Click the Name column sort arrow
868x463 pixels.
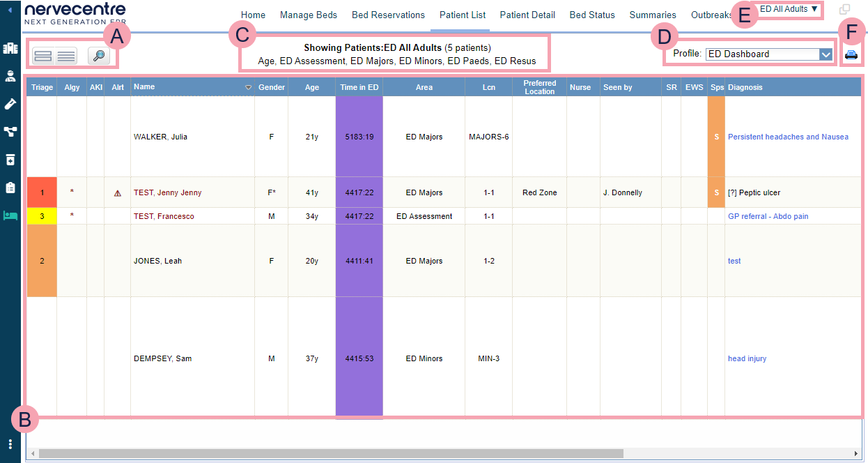249,88
